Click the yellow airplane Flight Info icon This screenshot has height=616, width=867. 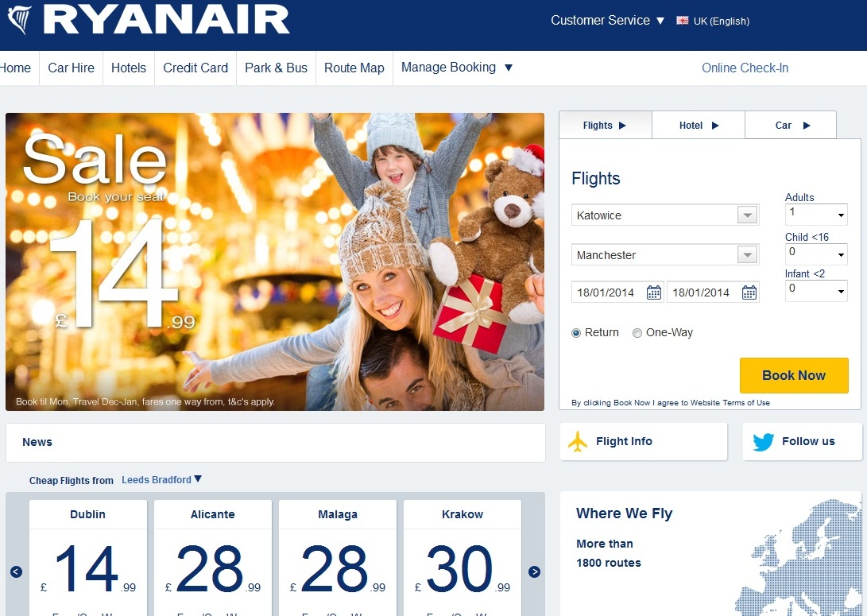578,441
